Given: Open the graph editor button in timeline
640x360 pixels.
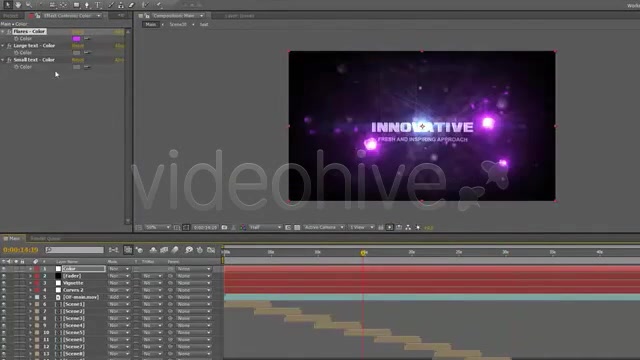Looking at the screenshot, I should pos(211,250).
